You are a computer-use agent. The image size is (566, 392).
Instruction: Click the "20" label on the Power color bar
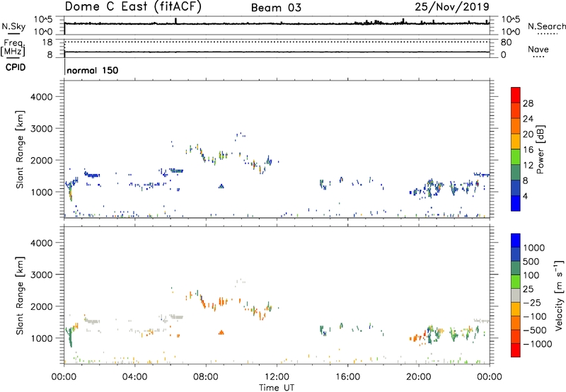pos(528,134)
